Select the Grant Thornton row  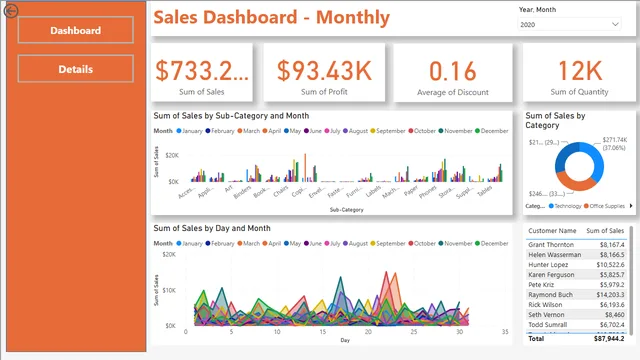point(576,244)
